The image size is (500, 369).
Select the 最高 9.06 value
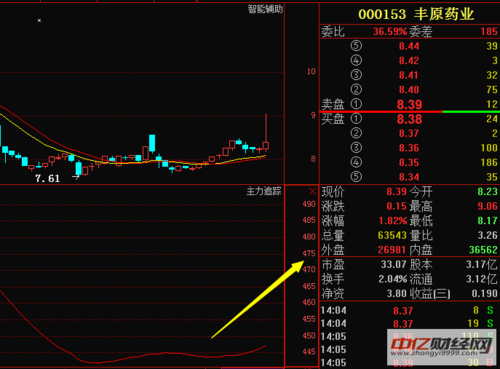tap(487, 206)
